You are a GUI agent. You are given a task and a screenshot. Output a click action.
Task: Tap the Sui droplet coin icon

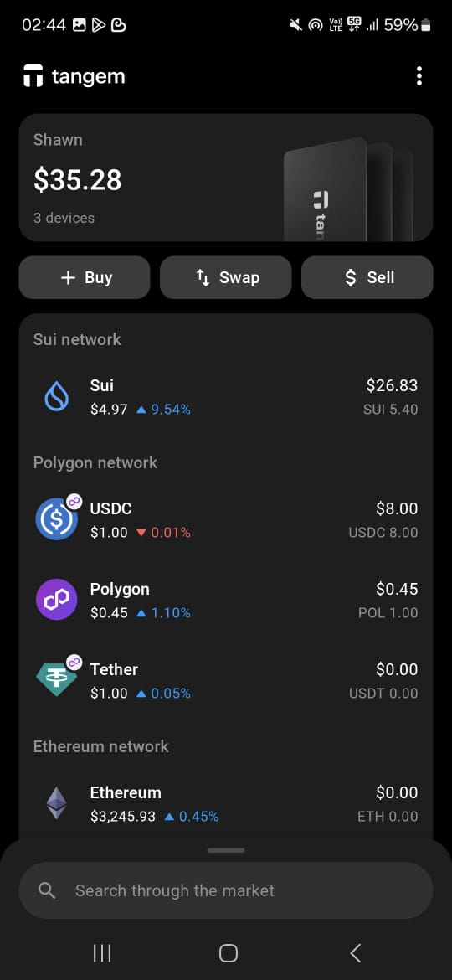[x=56, y=397]
